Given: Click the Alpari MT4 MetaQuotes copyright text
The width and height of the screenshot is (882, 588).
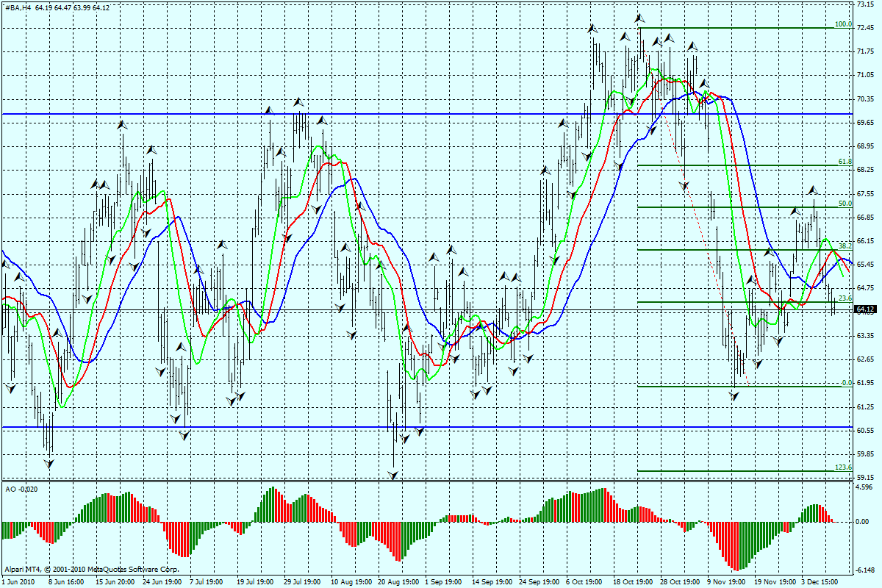Looking at the screenshot, I should [x=91, y=569].
